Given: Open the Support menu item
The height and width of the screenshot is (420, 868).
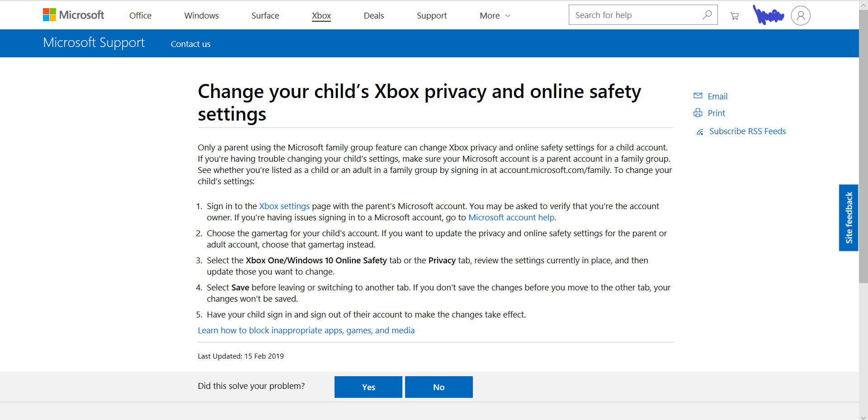Looking at the screenshot, I should [x=432, y=15].
